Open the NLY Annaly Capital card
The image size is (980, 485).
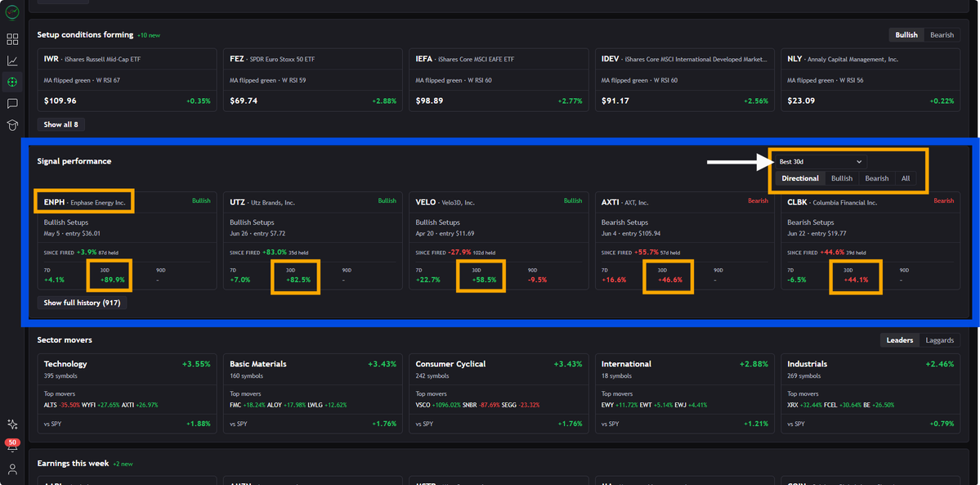(x=870, y=80)
